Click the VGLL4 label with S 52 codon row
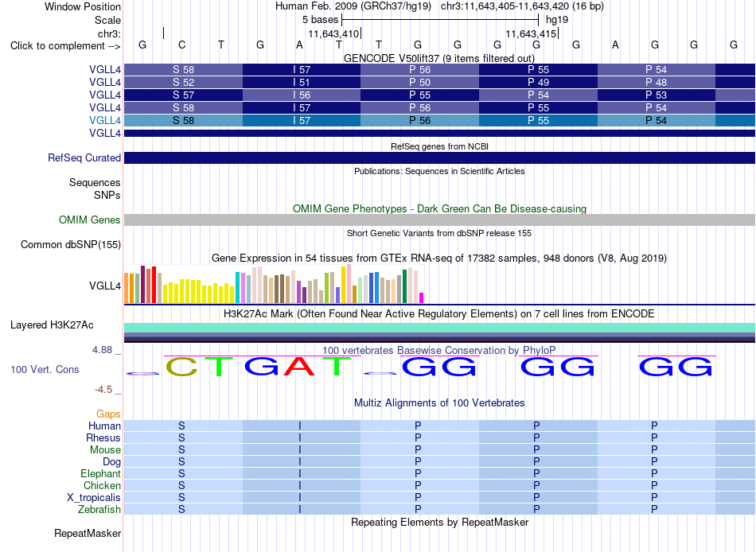 click(104, 83)
